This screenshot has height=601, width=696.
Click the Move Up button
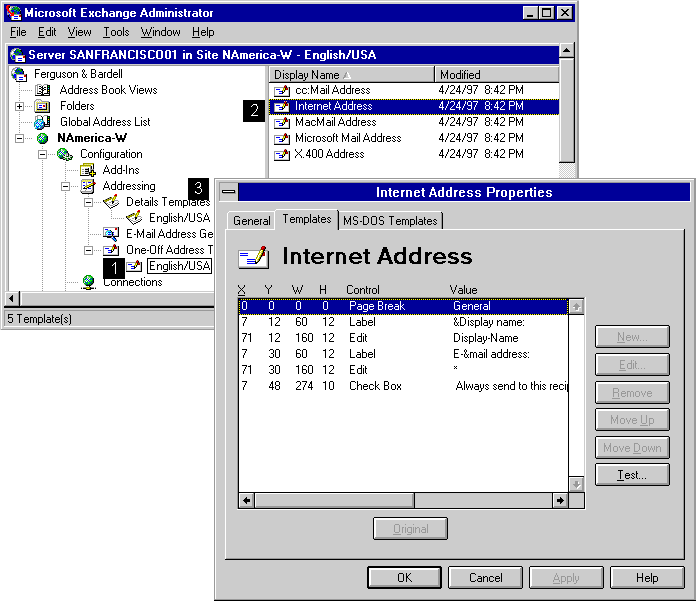[x=632, y=420]
